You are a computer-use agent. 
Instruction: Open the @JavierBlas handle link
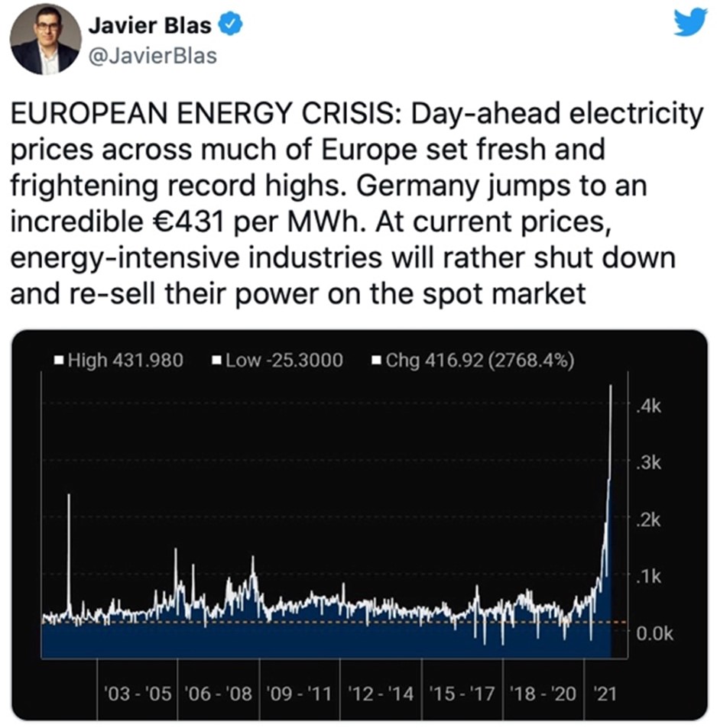point(153,56)
